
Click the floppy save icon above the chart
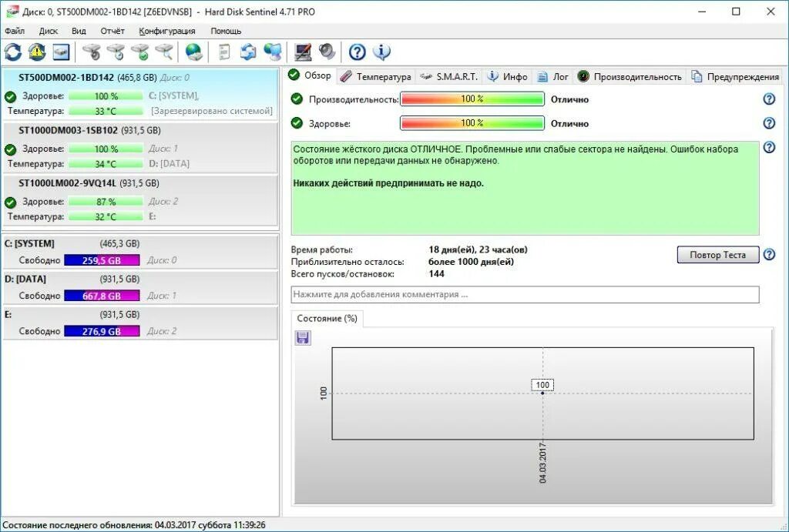[x=302, y=337]
